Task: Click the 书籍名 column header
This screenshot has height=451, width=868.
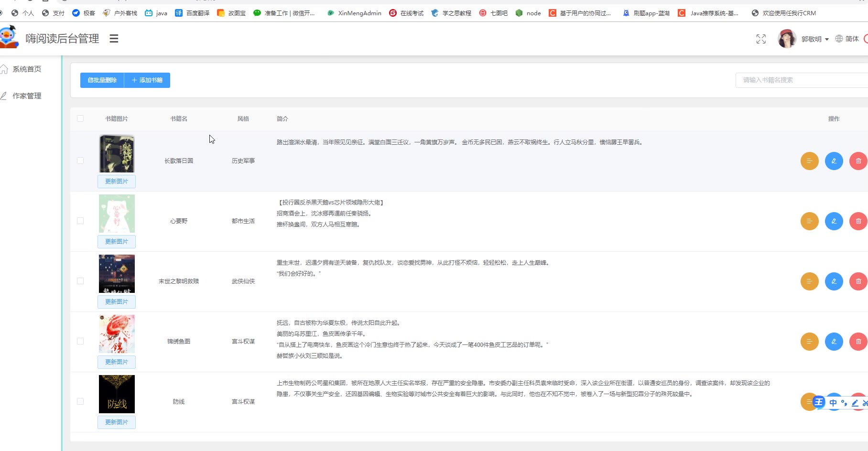Action: 179,119
